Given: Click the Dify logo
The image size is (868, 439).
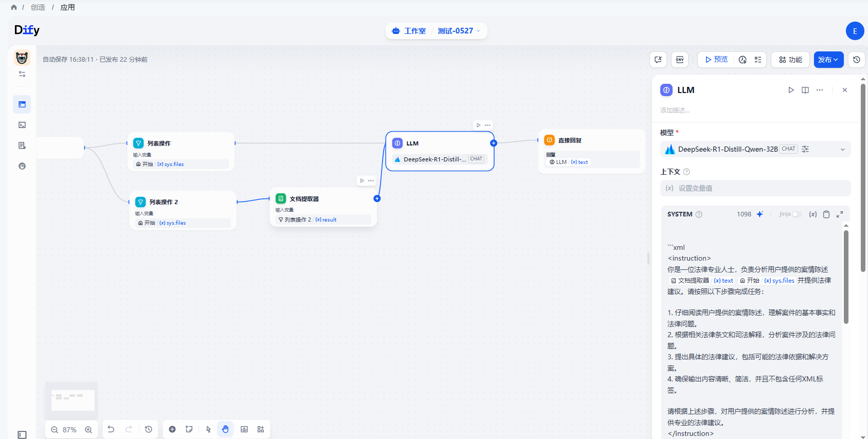Looking at the screenshot, I should (x=27, y=30).
